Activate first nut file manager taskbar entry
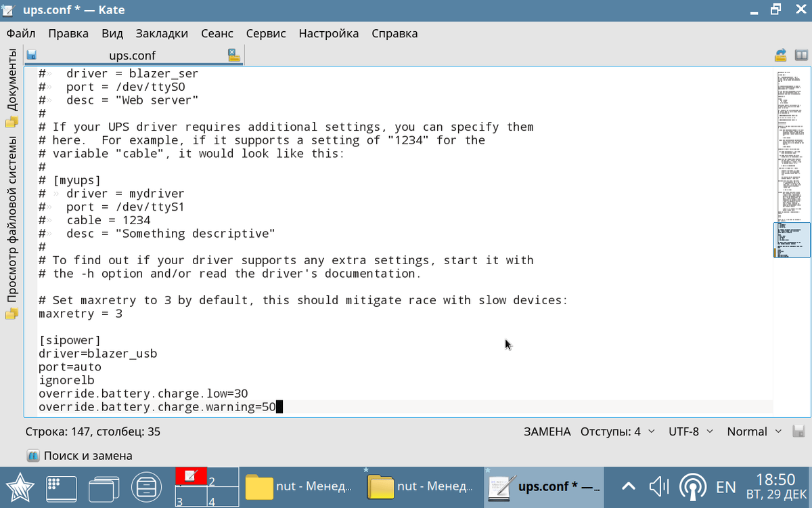This screenshot has height=508, width=812. click(300, 487)
